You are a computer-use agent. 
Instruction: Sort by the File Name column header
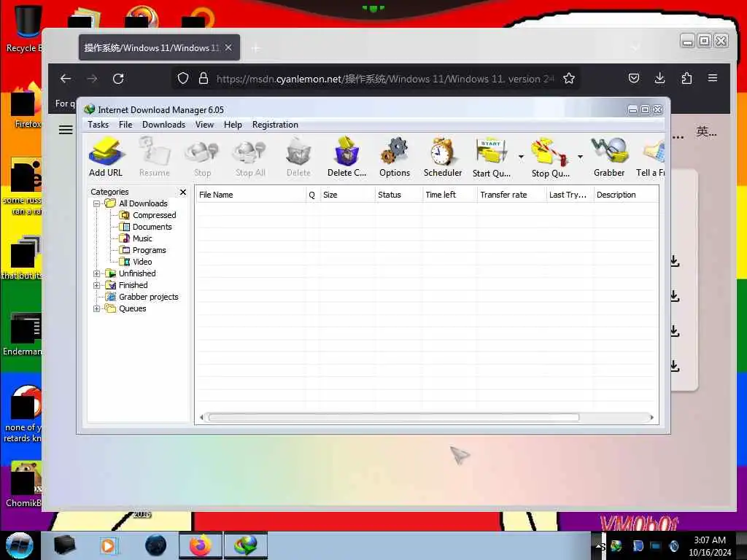251,195
